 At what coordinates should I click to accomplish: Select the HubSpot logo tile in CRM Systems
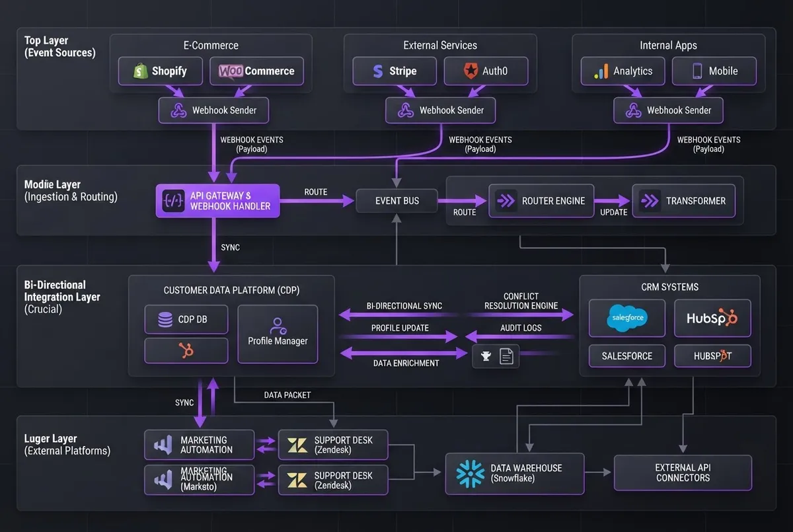[712, 319]
